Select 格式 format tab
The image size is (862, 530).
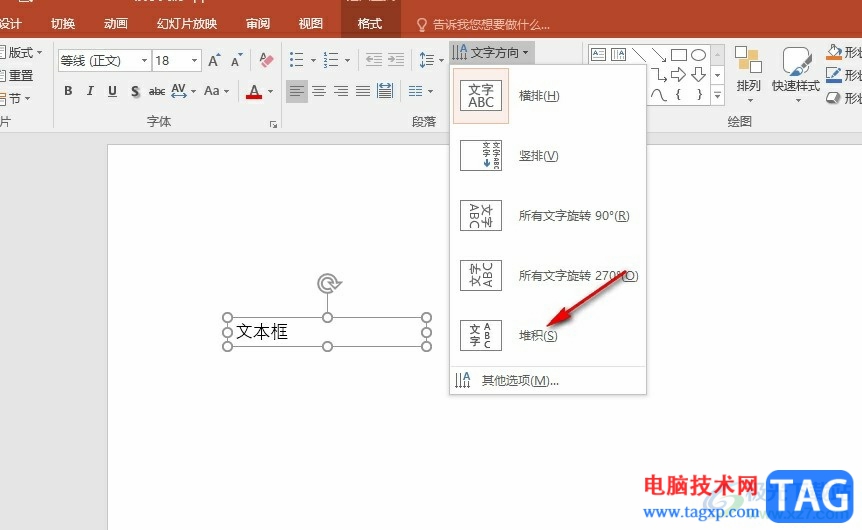369,24
